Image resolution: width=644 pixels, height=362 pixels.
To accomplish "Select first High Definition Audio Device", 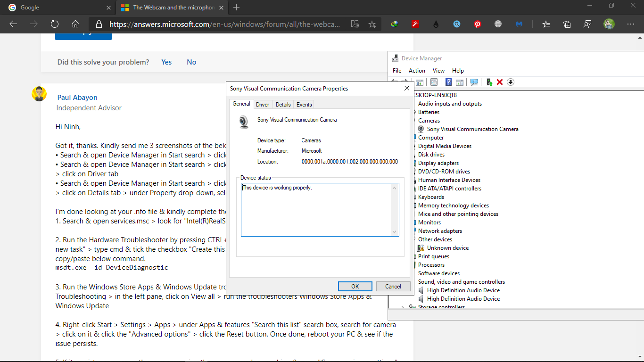I will tap(463, 290).
